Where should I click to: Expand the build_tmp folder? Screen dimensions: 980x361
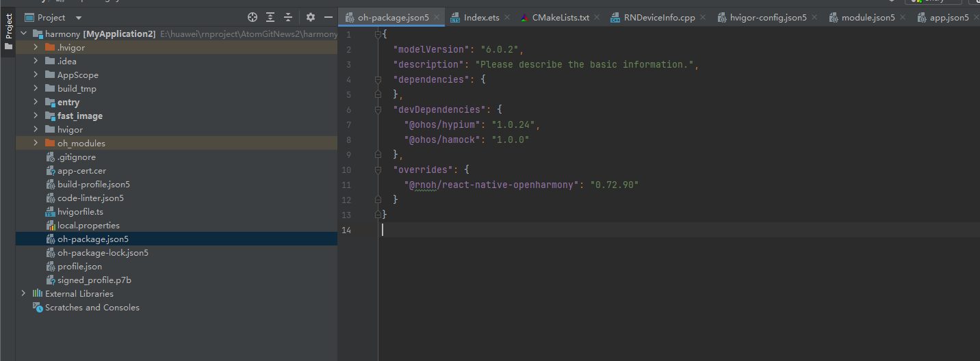click(36, 89)
